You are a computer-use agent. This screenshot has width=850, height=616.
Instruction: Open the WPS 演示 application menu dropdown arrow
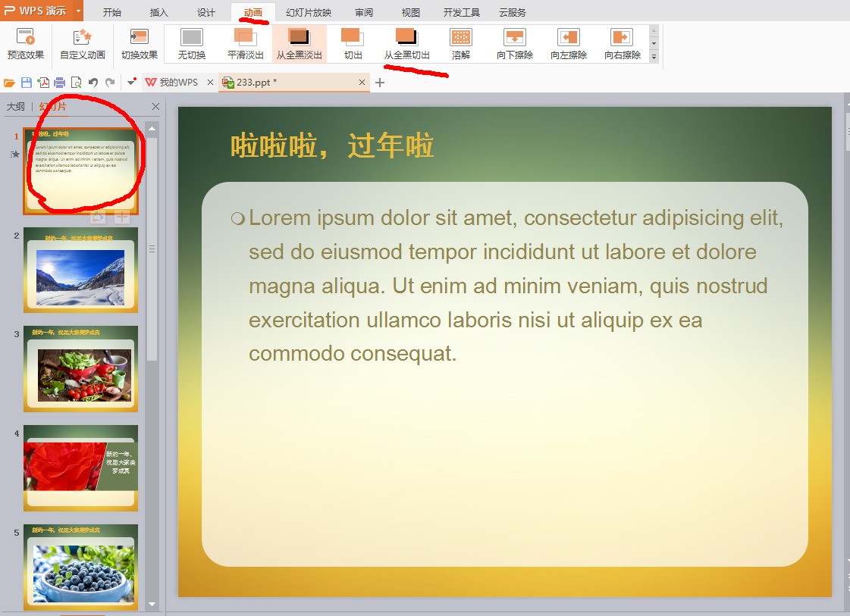pyautogui.click(x=78, y=11)
